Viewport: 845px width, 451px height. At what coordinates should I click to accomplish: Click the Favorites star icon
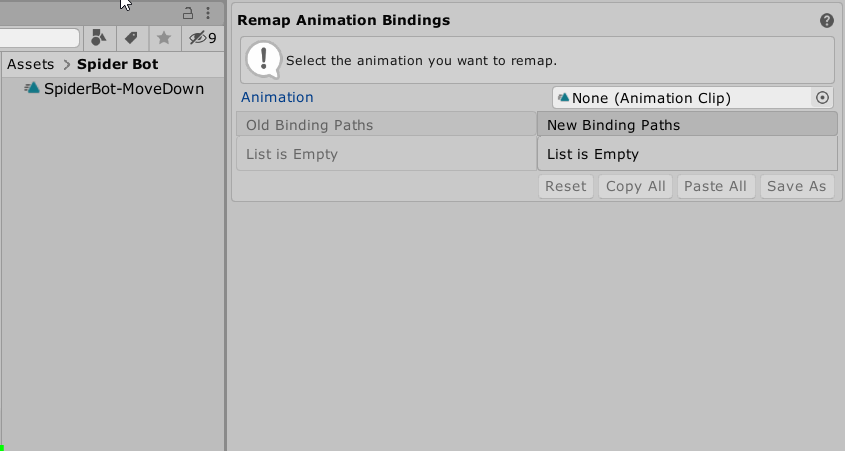[x=164, y=38]
